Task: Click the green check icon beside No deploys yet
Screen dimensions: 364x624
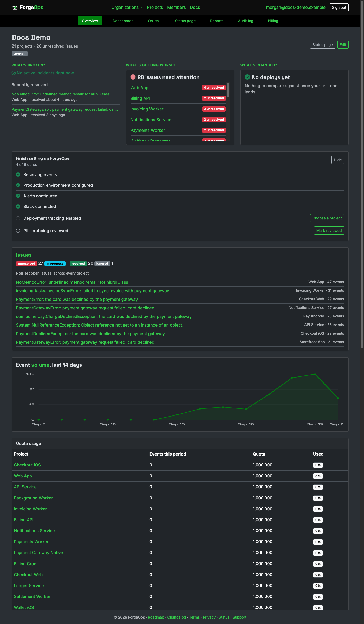Action: [247, 77]
